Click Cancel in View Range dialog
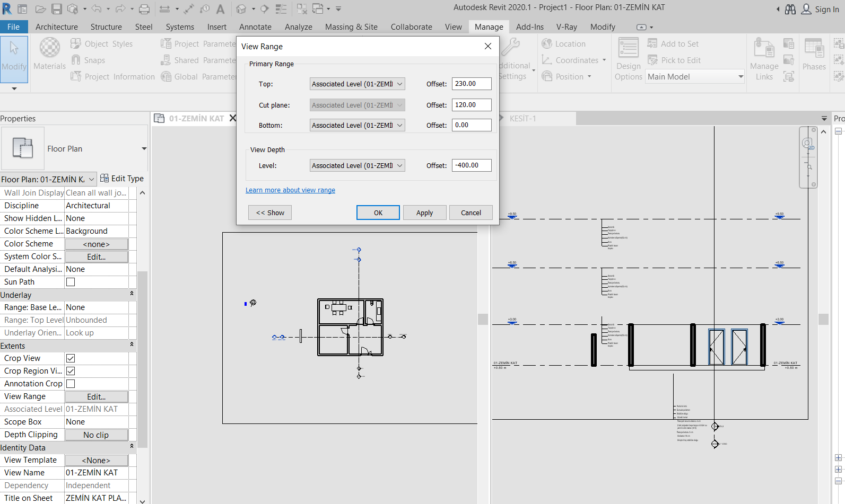Viewport: 845px width, 504px height. [471, 213]
